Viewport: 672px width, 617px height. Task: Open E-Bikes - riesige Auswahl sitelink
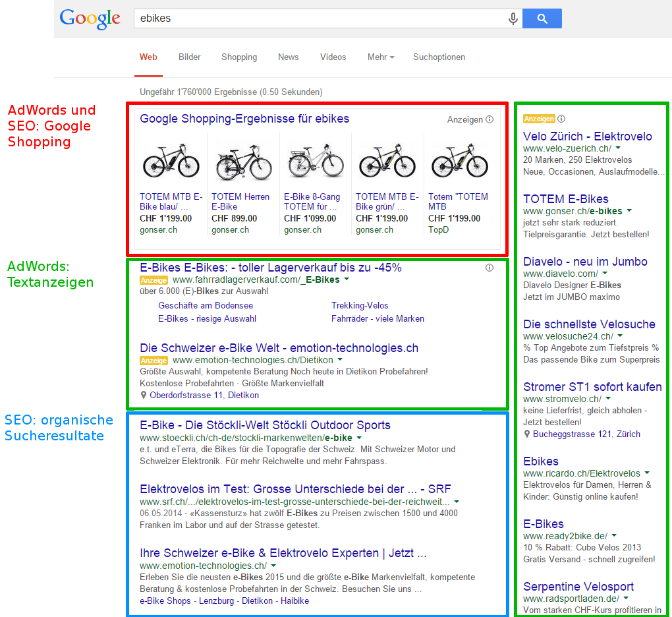click(x=207, y=318)
